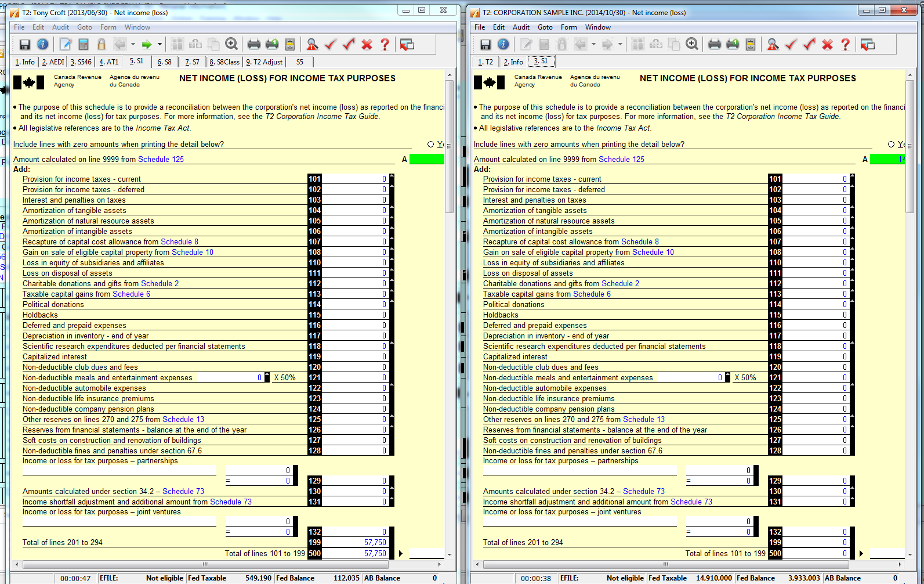Click the zoom magnifier icon in CORPORATION SAMPLE window

pyautogui.click(x=692, y=44)
